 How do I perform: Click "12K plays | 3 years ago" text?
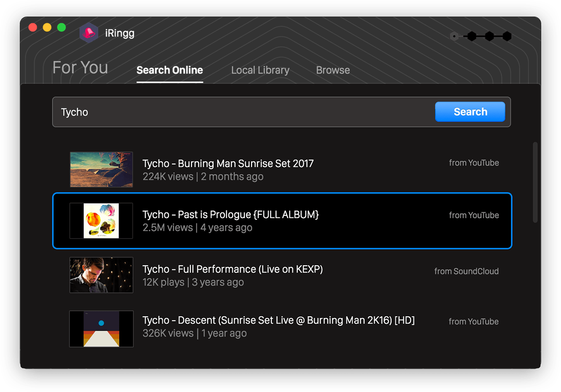tap(193, 282)
